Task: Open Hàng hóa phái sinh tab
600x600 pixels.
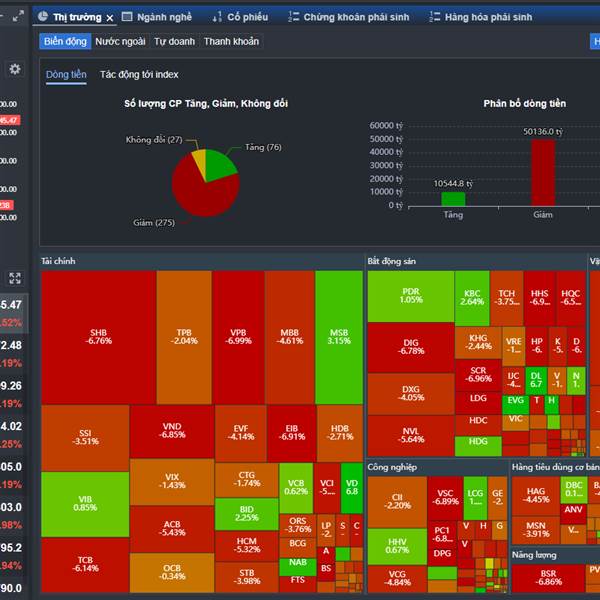Action: [x=481, y=17]
